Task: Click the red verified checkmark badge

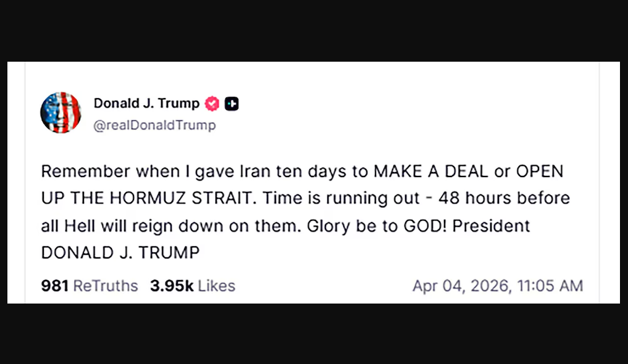Action: coord(212,104)
